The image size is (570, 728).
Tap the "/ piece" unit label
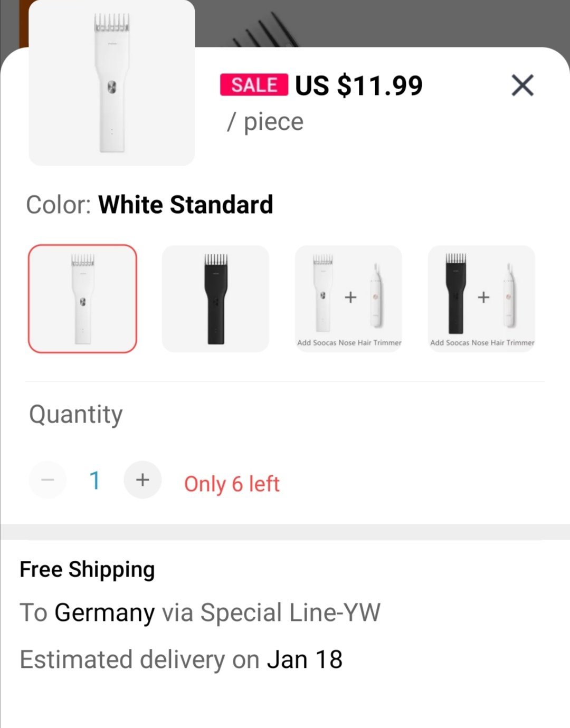point(265,122)
